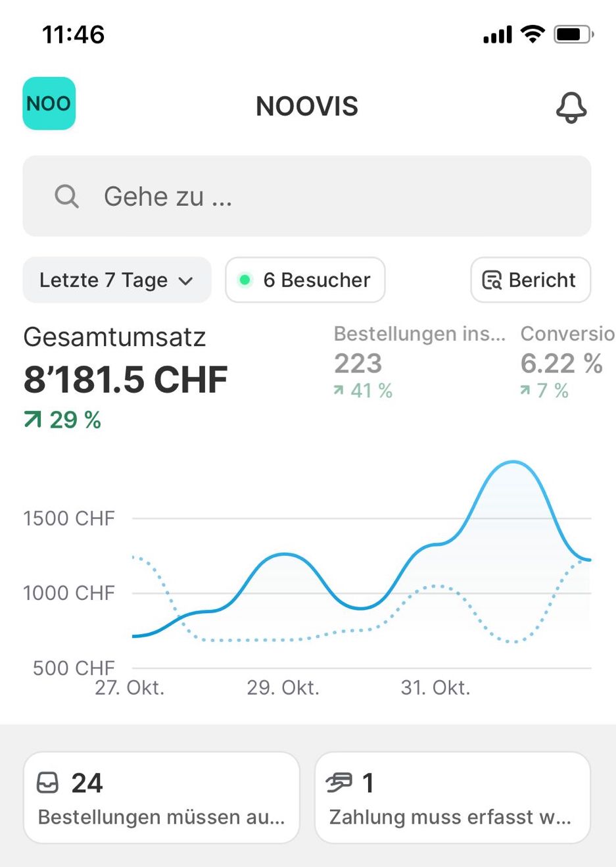Tap the search magnifier icon
This screenshot has height=867, width=616.
coord(66,196)
